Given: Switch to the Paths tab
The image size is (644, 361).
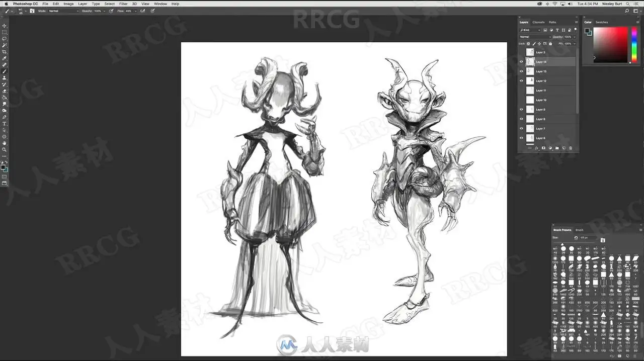Looking at the screenshot, I should [552, 22].
